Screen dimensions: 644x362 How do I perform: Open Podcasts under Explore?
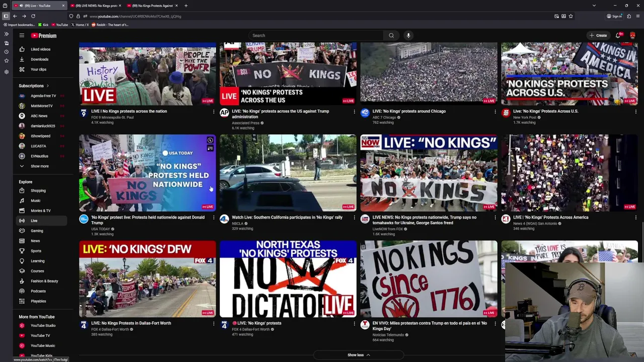(39, 291)
